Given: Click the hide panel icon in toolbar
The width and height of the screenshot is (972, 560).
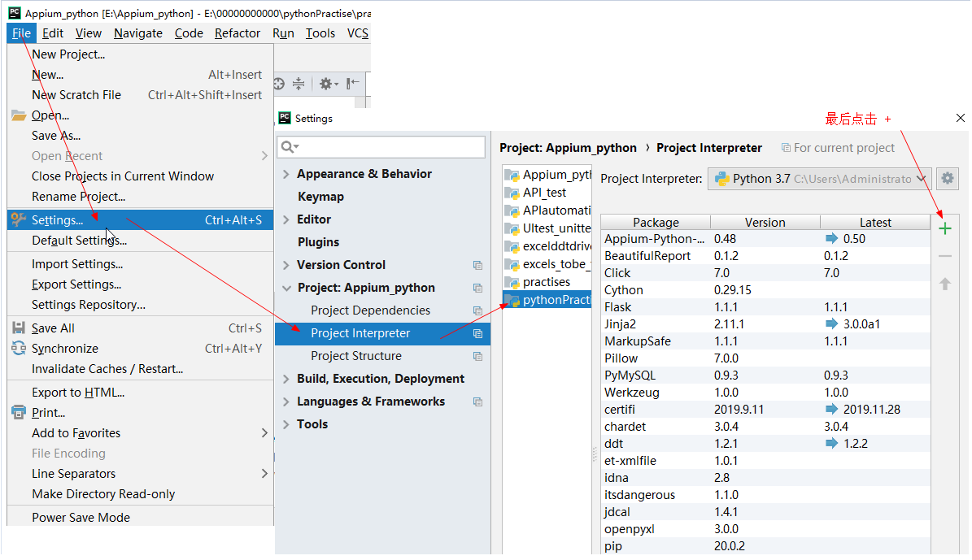Looking at the screenshot, I should coord(353,84).
